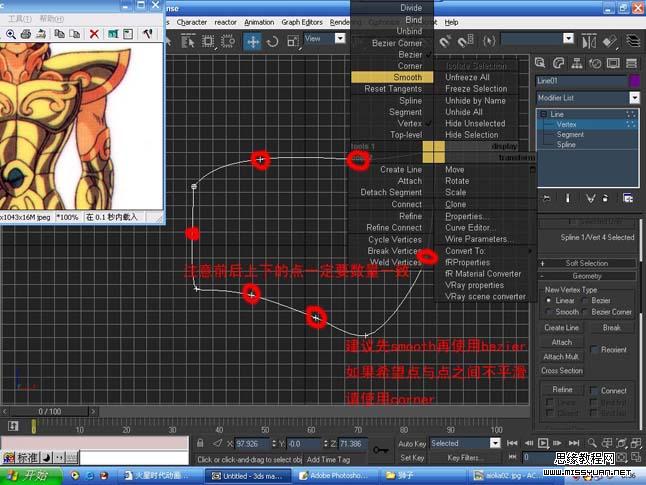Click the zoom magnifier in image viewer

pyautogui.click(x=11, y=34)
